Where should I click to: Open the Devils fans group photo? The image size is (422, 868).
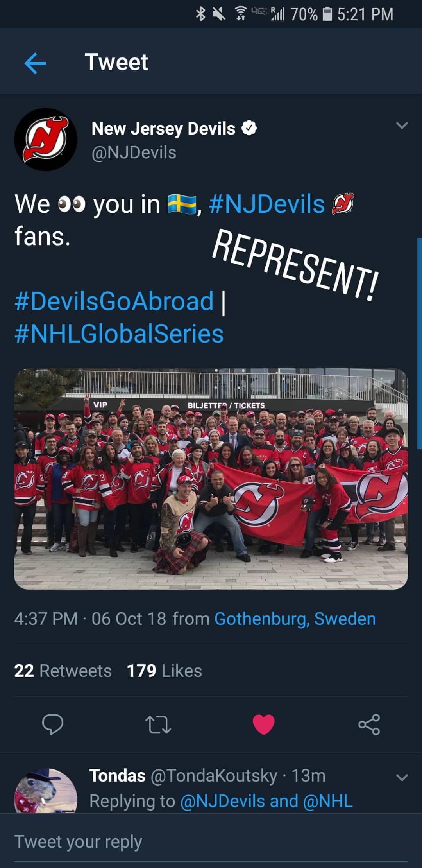point(211,479)
